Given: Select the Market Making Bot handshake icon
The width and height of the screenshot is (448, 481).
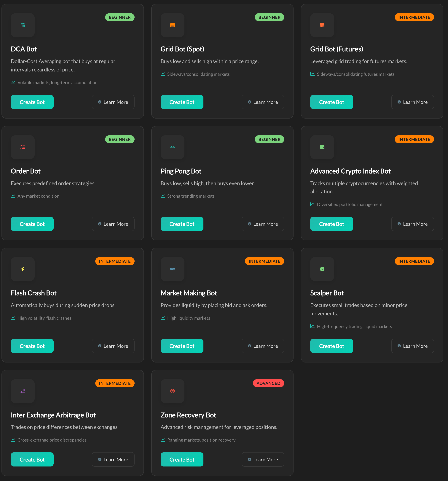Looking at the screenshot, I should pyautogui.click(x=172, y=269).
